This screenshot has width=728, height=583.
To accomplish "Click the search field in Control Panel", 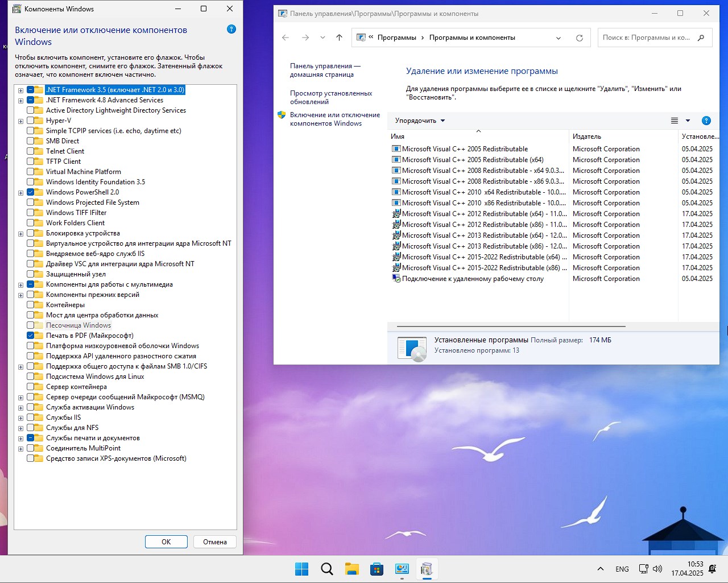I will tap(655, 38).
